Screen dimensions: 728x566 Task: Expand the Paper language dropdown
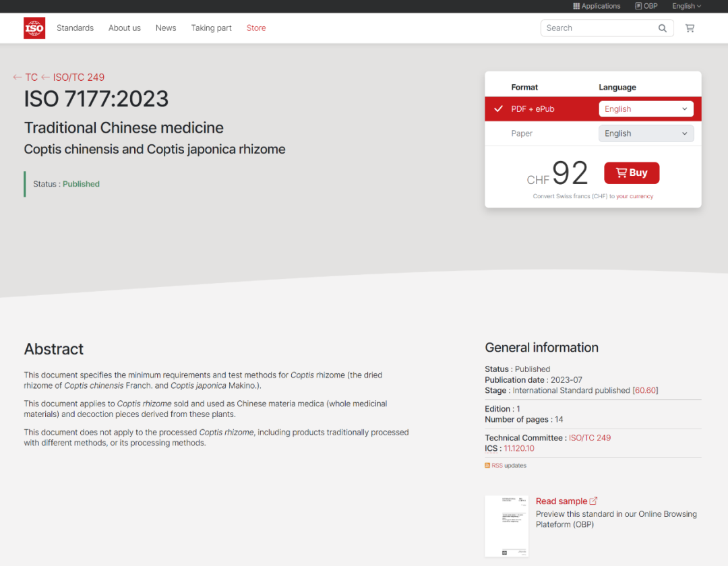pyautogui.click(x=646, y=133)
